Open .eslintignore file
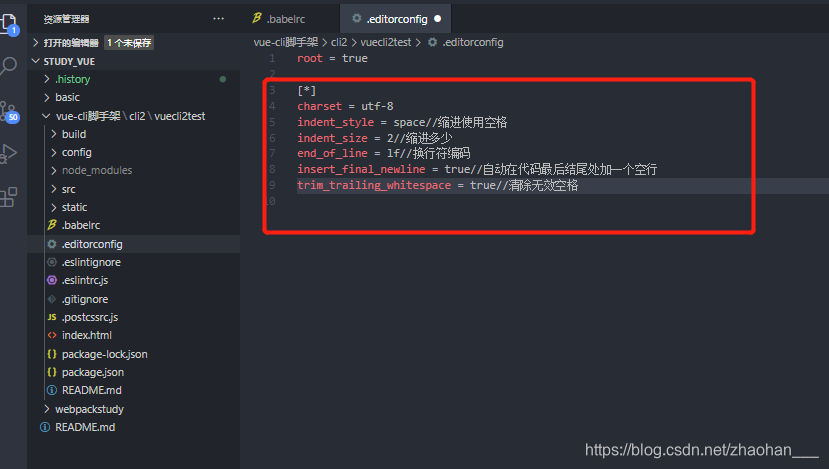 tap(91, 262)
